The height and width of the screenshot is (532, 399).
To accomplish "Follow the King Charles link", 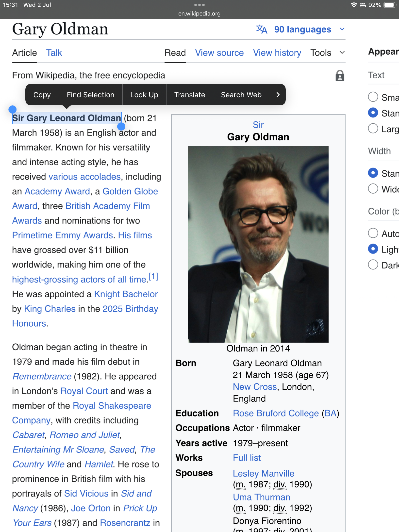I will pyautogui.click(x=50, y=309).
